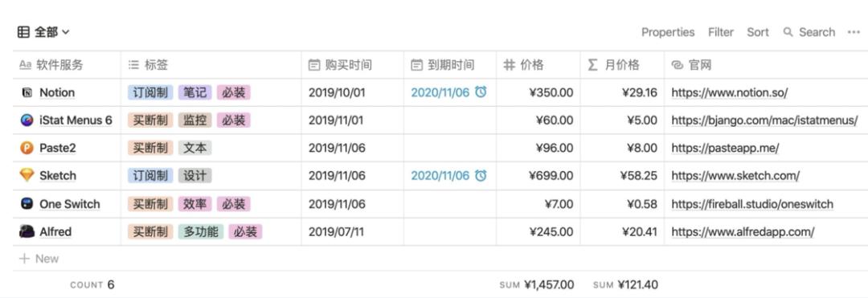Open the COUNT calculation dropdown in footer
Screen dimensions: 868x298
(92, 284)
